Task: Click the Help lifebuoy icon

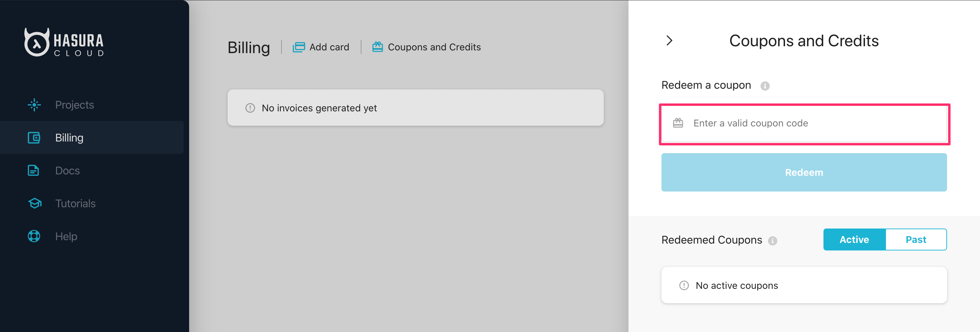Action: point(34,236)
